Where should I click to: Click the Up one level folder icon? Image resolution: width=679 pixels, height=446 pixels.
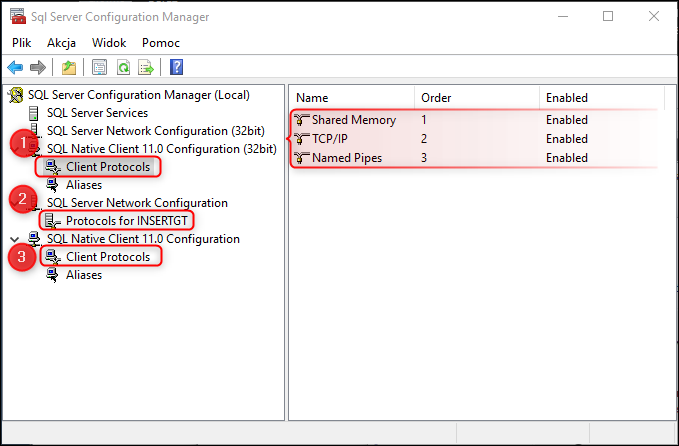[x=69, y=68]
